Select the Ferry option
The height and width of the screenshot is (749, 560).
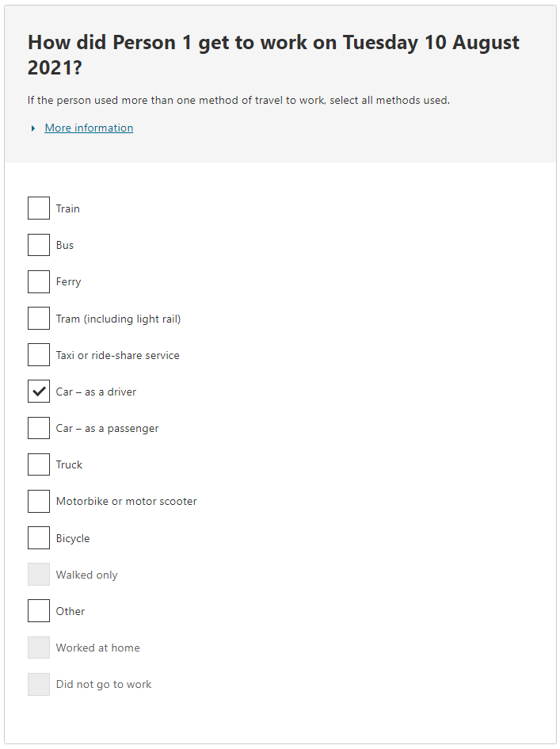(x=38, y=281)
